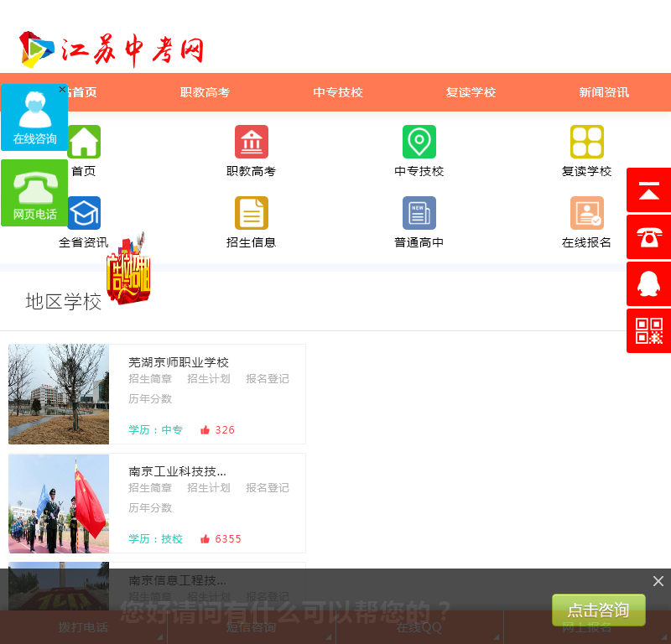This screenshot has height=644, width=671.
Task: Click the red back-to-top sidebar button
Action: (648, 190)
